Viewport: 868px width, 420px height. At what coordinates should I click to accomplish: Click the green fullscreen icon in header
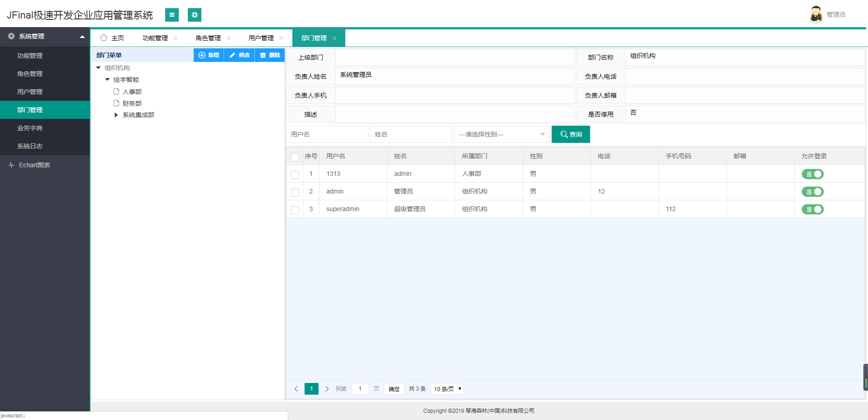(195, 15)
